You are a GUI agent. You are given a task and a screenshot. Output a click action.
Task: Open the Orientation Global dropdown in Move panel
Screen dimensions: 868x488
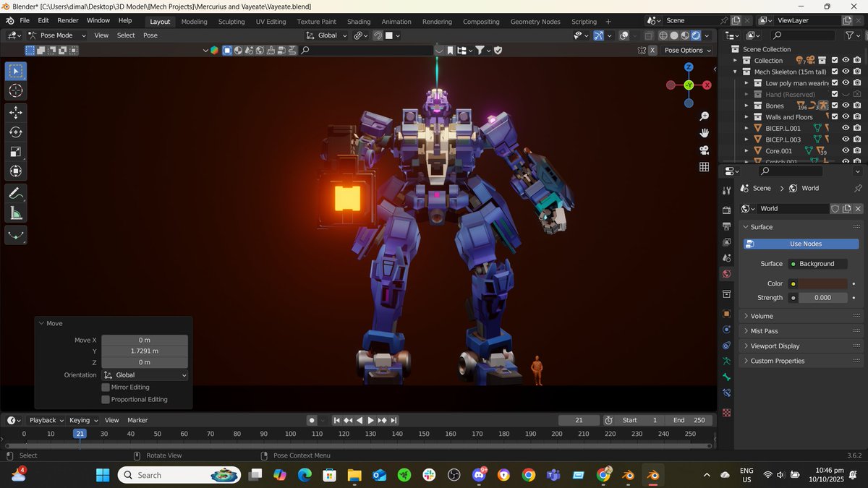(145, 375)
